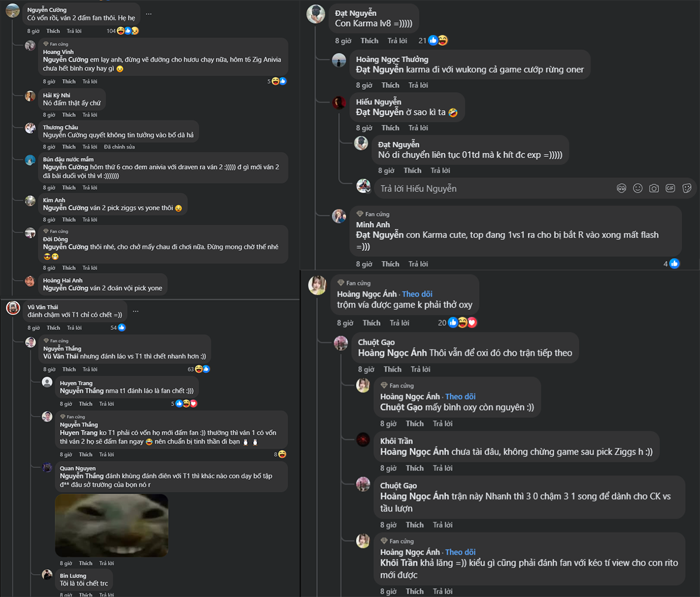Image resolution: width=700 pixels, height=597 pixels.
Task: Like Hoàng Ngọc Ánh's 'trộm vía' comment
Action: pyautogui.click(x=371, y=323)
